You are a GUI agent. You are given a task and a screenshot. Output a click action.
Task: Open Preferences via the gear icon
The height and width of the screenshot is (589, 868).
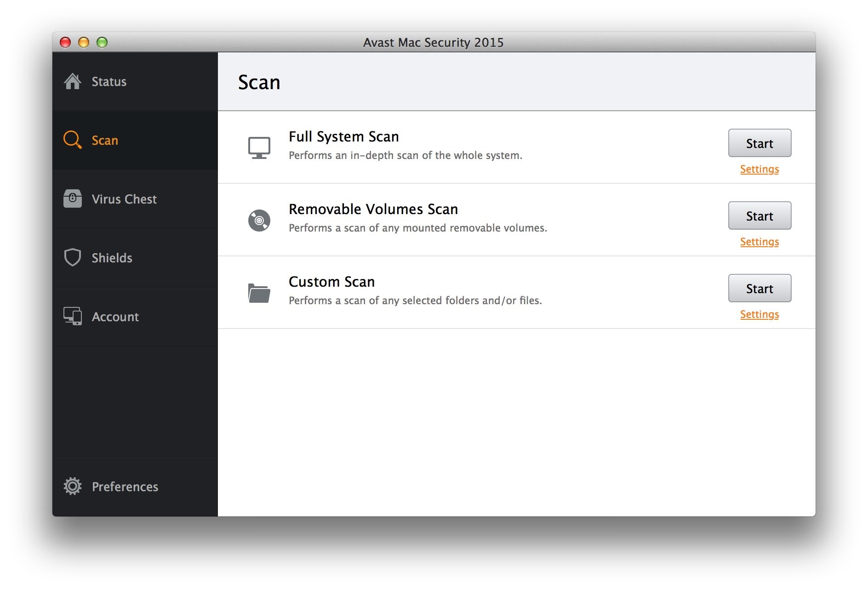coord(73,487)
